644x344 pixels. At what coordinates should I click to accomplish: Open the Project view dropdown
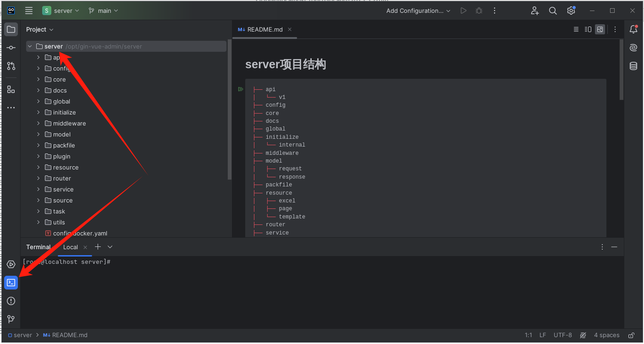point(40,29)
